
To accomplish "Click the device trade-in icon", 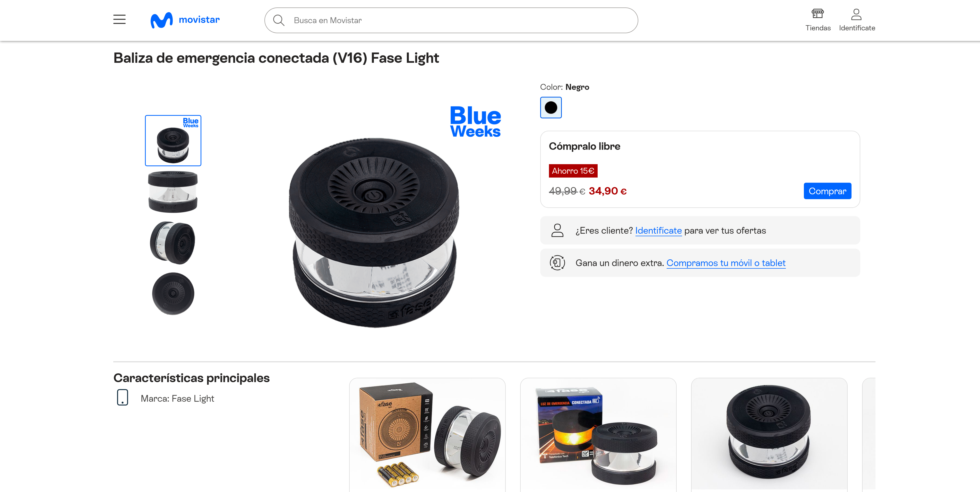I will pyautogui.click(x=557, y=263).
